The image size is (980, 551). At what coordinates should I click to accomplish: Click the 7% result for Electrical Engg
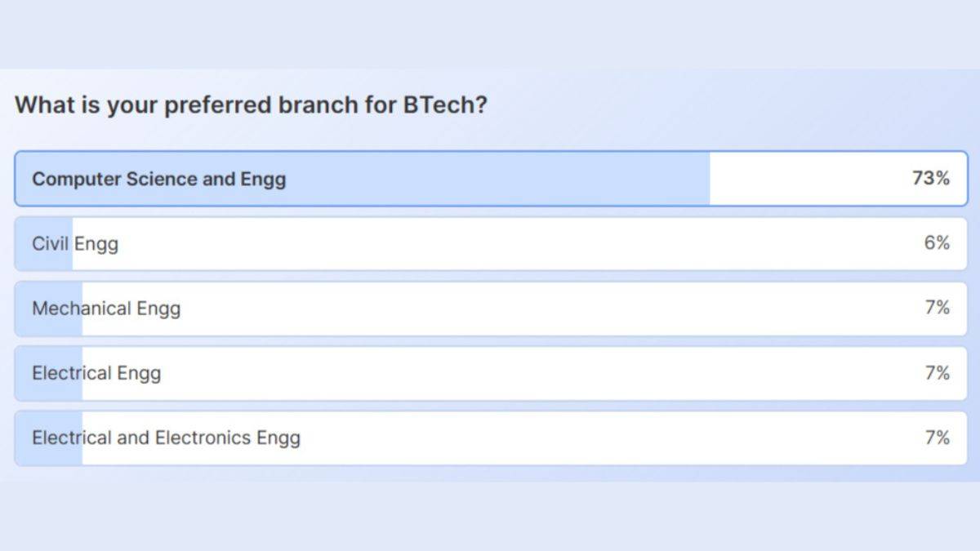(937, 373)
